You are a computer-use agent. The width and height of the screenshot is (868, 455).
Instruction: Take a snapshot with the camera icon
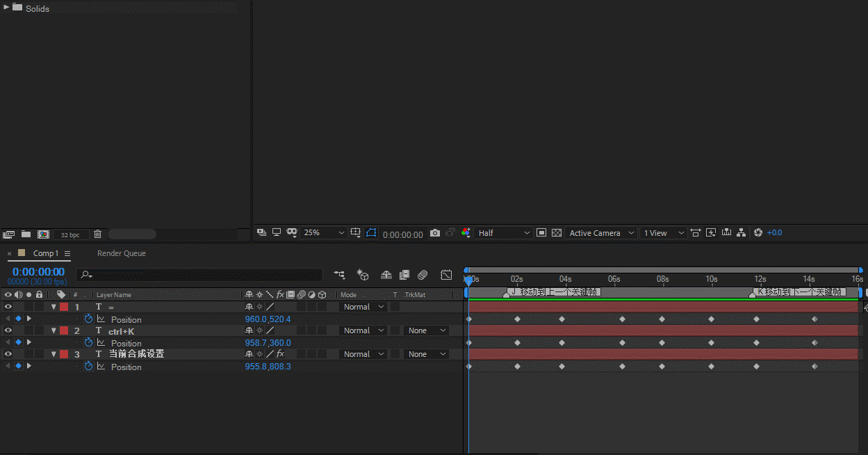tap(435, 232)
